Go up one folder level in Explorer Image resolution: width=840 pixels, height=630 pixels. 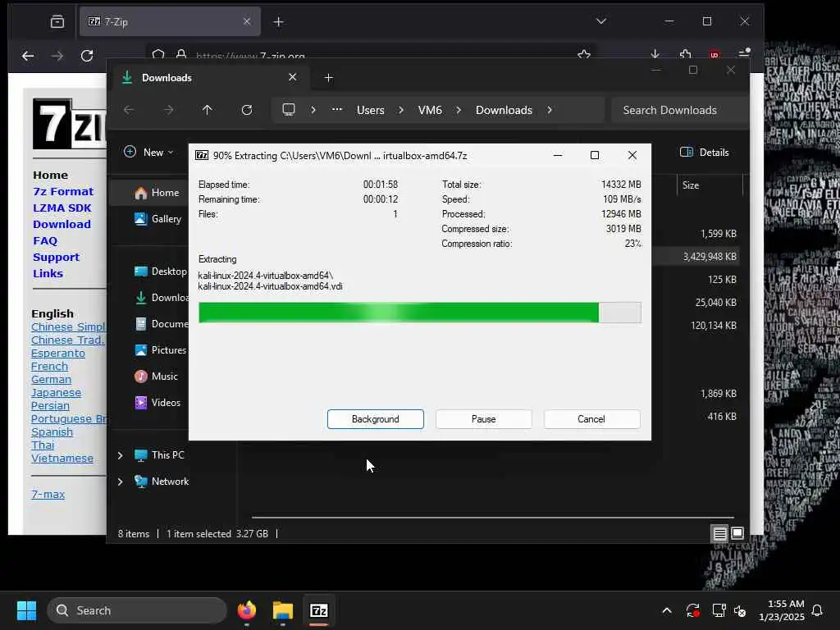208,110
